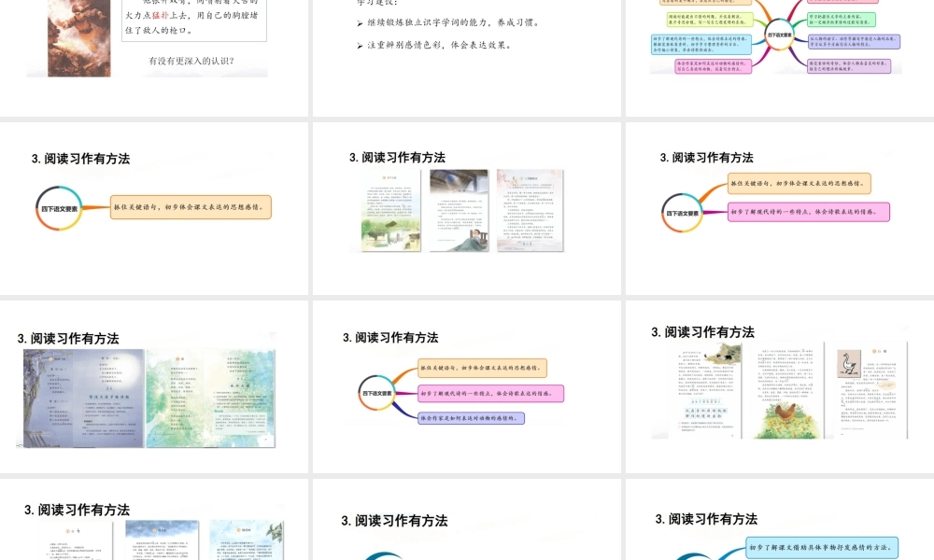This screenshot has width=934, height=560.
Task: Select the top slide with the 学习建议 bullet points
Action: click(x=466, y=58)
